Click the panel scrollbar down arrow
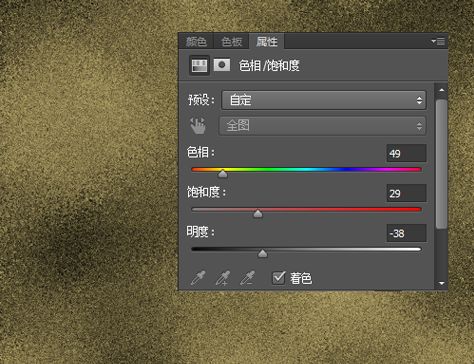This screenshot has height=364, width=474. click(442, 283)
